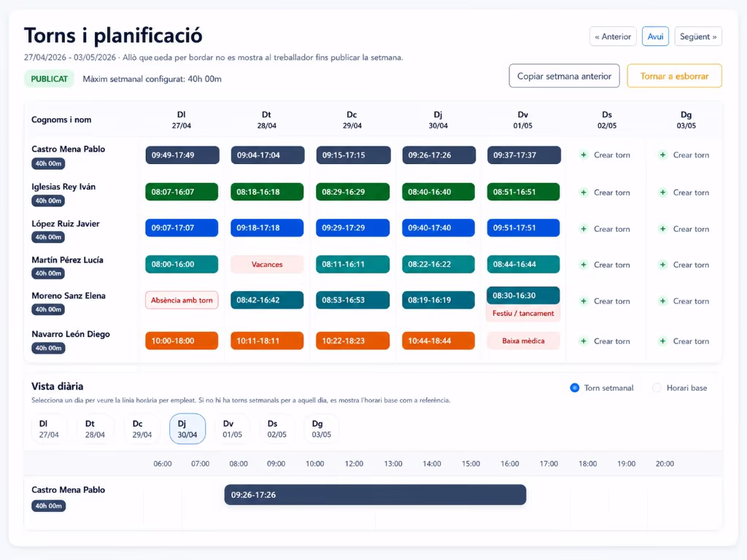
Task: Select the Horari base radio option
Action: pos(657,388)
